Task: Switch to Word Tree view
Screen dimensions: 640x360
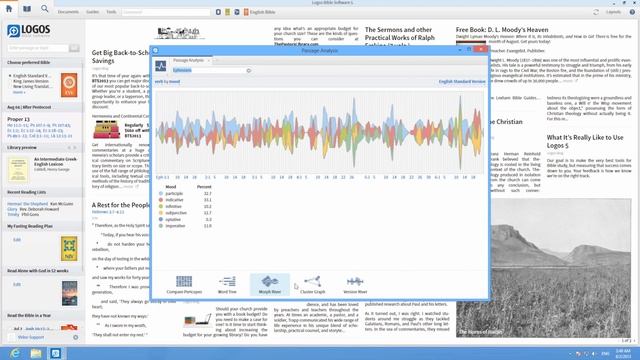Action: 227,284
